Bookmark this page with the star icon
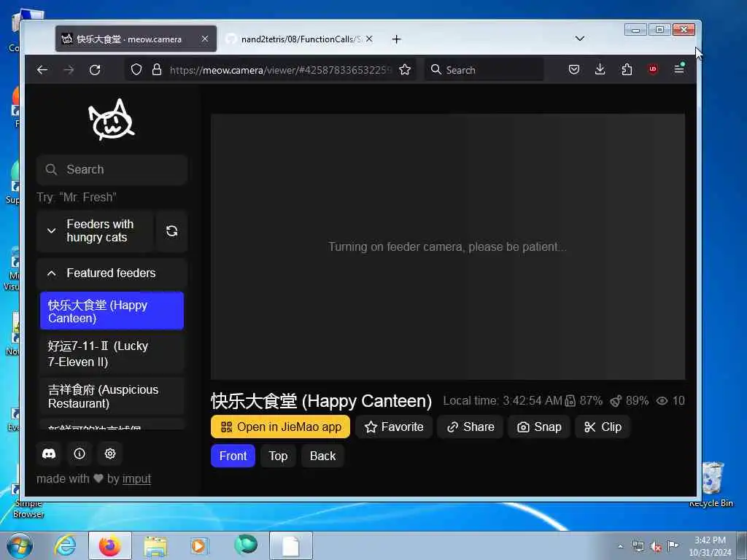 (x=405, y=70)
